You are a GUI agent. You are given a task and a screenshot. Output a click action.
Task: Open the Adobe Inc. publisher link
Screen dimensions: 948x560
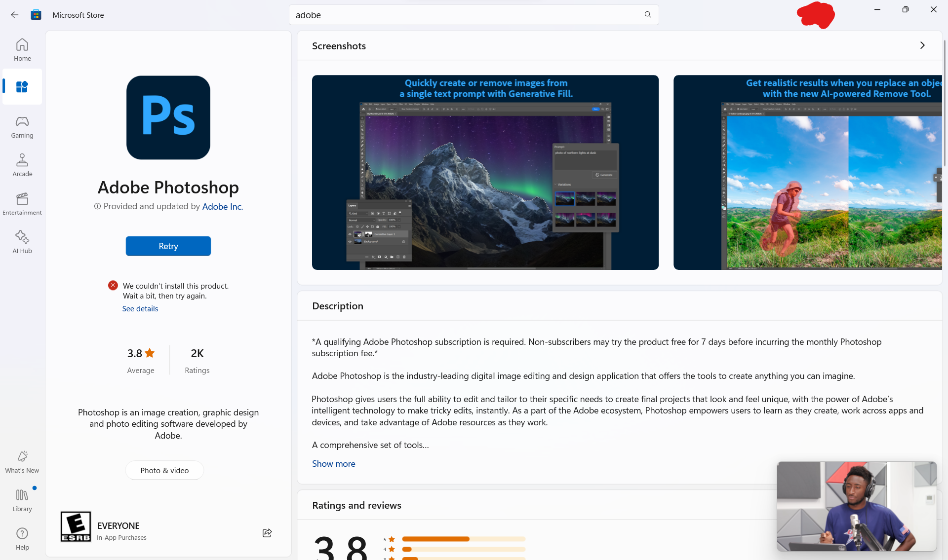223,206
